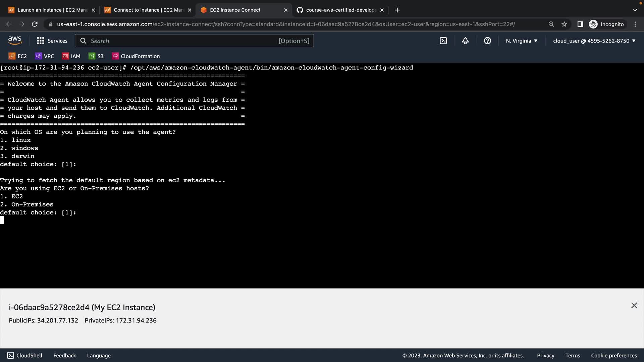Click the Feedback link in footer

[x=64, y=356]
